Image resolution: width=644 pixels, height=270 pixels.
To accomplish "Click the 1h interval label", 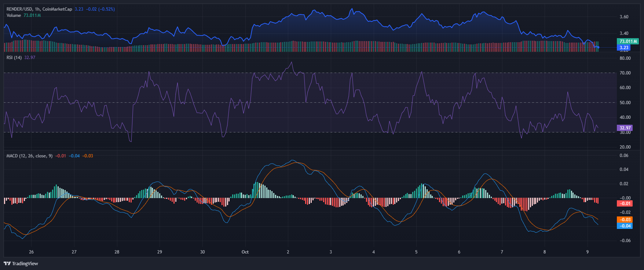I will 37,9.
